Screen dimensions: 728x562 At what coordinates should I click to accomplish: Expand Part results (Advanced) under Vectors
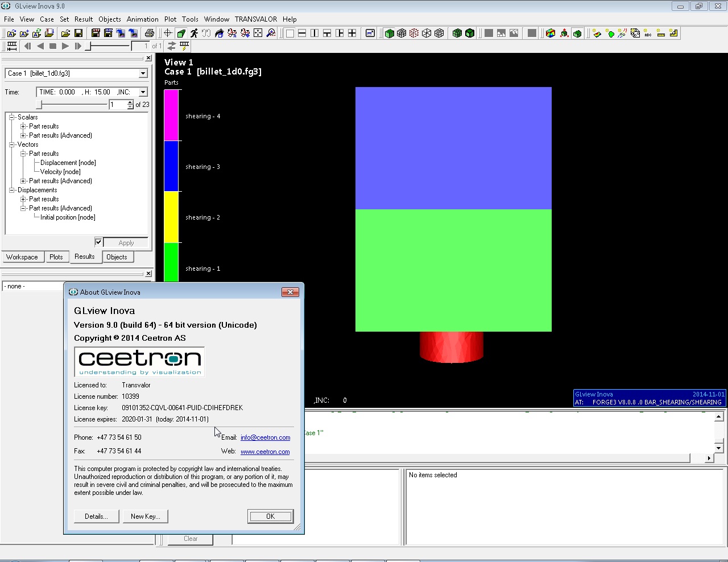point(23,181)
